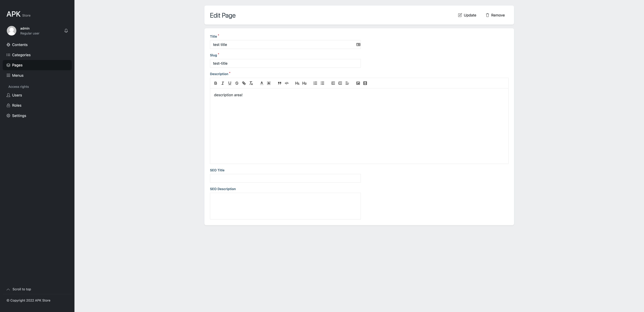Insert a blockquote
The image size is (644, 312).
279,83
